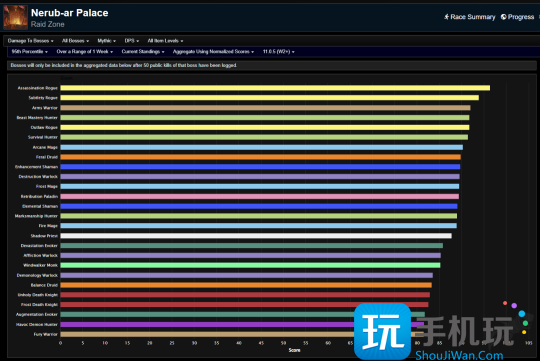Select the Assassination Rogue label
Screen dimensions: 540x361
pos(38,88)
